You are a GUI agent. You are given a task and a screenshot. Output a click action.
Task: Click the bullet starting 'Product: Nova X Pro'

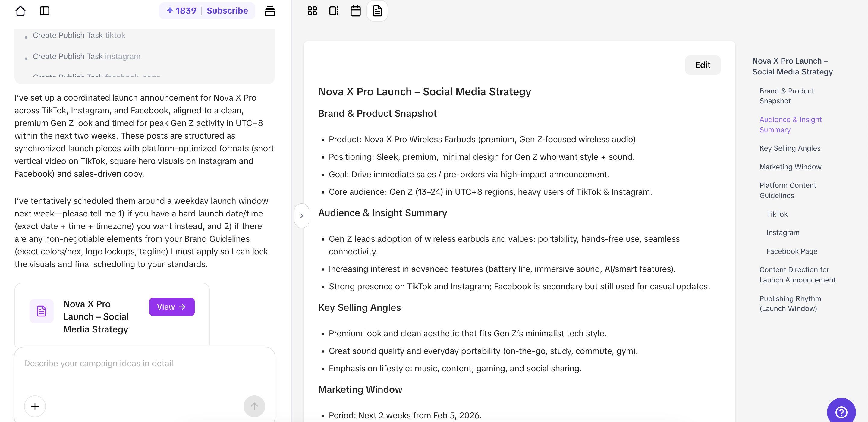(x=482, y=139)
